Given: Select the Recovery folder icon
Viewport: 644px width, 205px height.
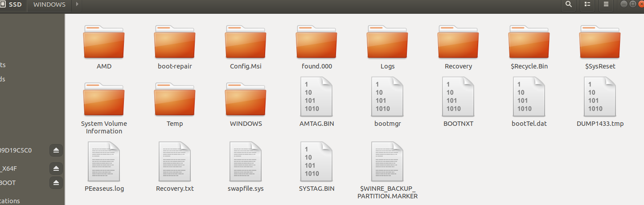Looking at the screenshot, I should [458, 41].
